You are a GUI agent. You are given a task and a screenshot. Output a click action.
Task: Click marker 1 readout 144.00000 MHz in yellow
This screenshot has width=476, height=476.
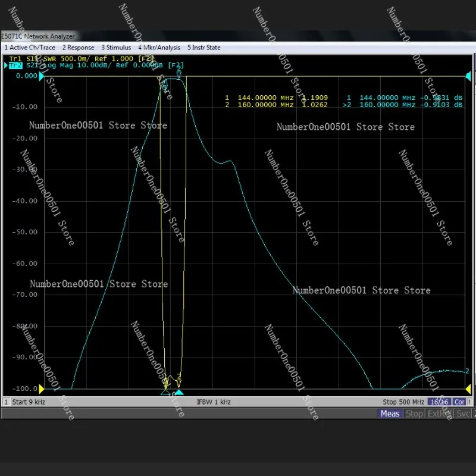pos(265,97)
